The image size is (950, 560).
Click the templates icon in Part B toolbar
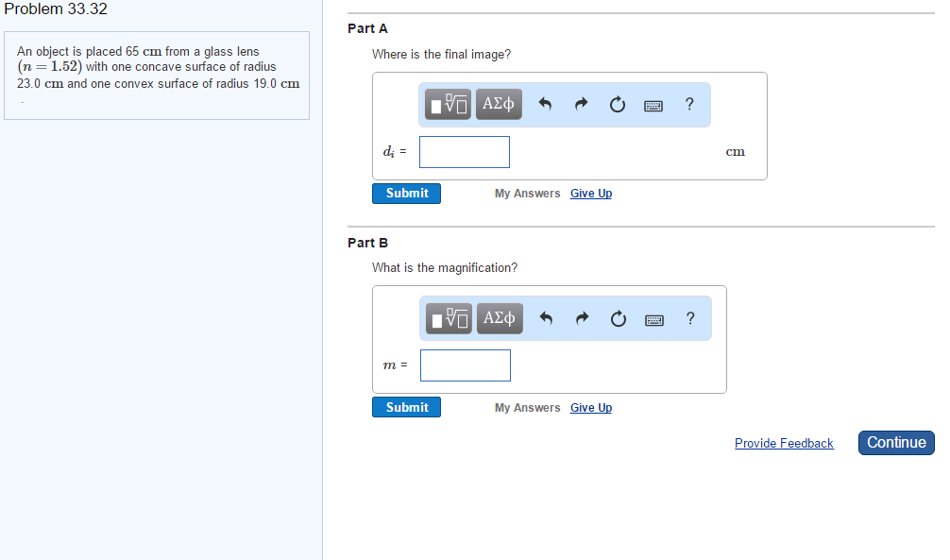449,319
